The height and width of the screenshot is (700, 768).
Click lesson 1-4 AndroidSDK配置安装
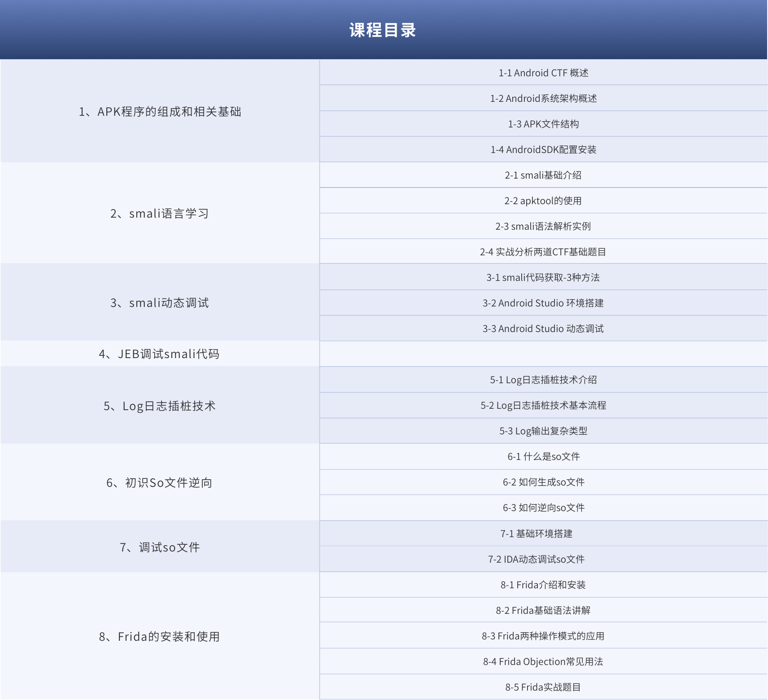click(543, 149)
